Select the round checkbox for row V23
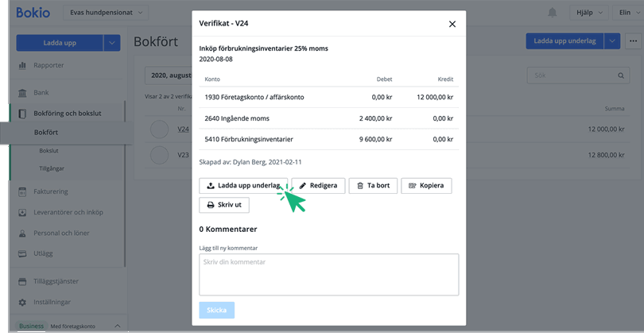The width and height of the screenshot is (644, 336). (x=160, y=155)
